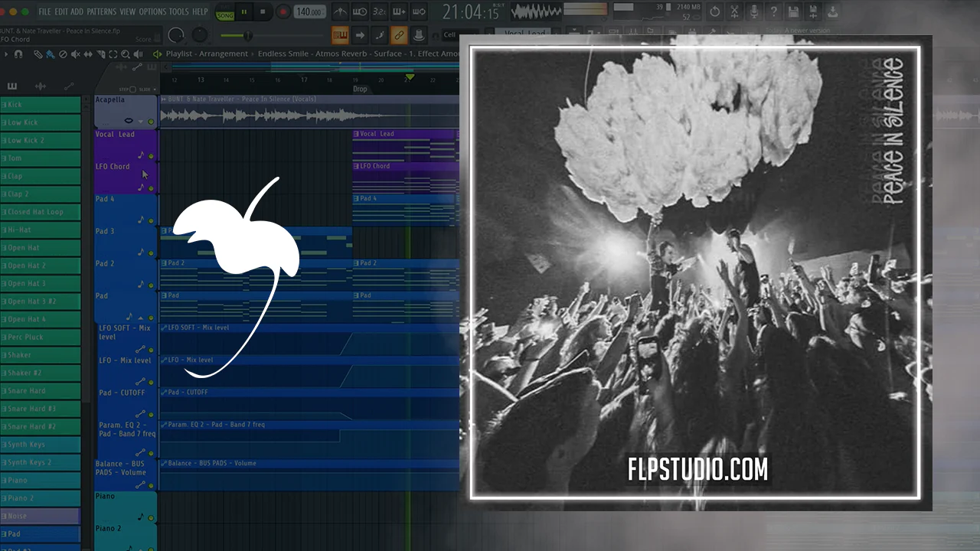
Task: Click the song position slider
Action: coord(270,36)
